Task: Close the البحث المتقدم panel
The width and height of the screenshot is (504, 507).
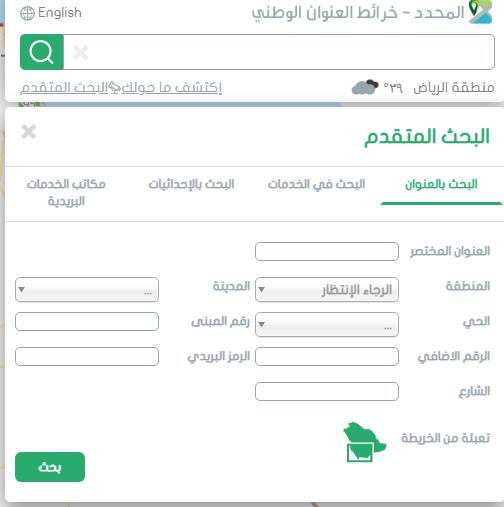Action: pyautogui.click(x=29, y=132)
